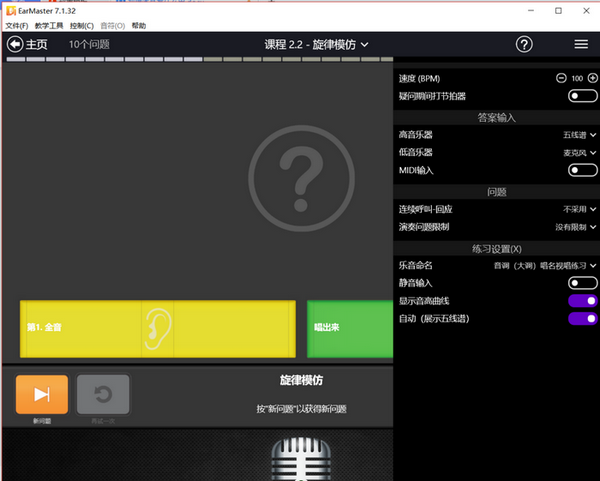Open the help question mark icon

click(524, 44)
